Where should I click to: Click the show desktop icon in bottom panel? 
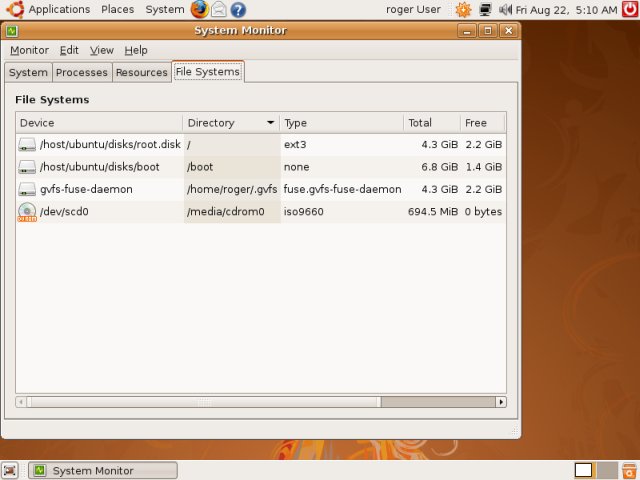[x=10, y=471]
